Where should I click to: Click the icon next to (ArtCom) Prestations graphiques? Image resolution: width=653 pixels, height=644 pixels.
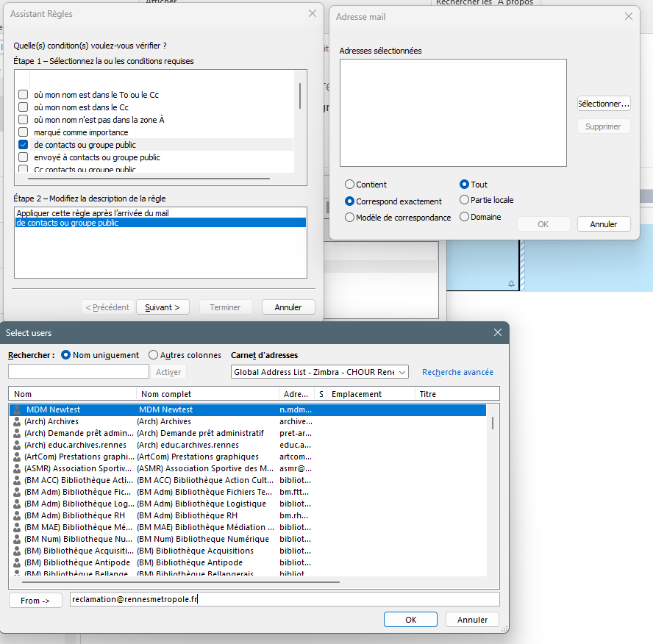(17, 457)
